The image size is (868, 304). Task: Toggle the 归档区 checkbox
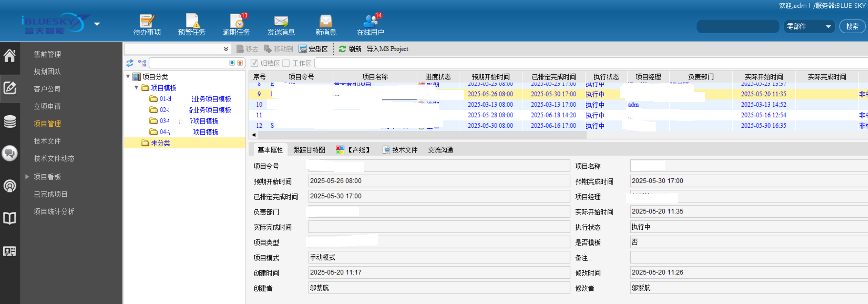point(254,63)
